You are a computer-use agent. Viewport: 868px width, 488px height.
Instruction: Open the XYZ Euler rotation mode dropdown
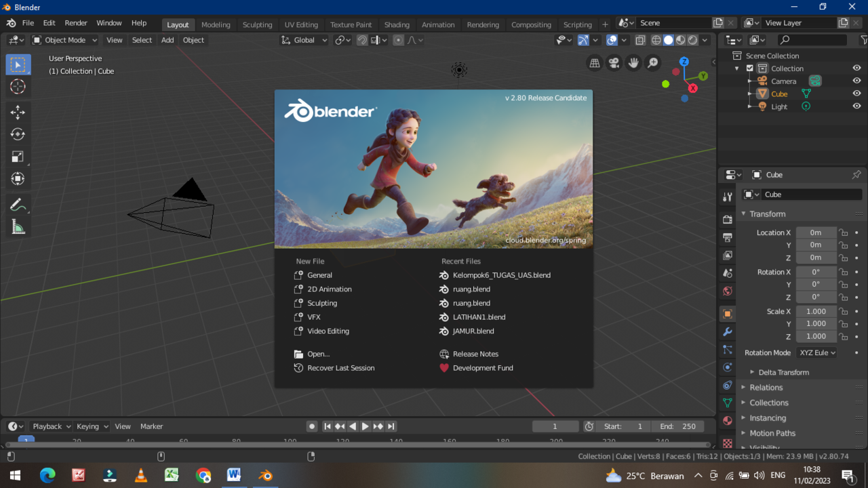pos(816,352)
